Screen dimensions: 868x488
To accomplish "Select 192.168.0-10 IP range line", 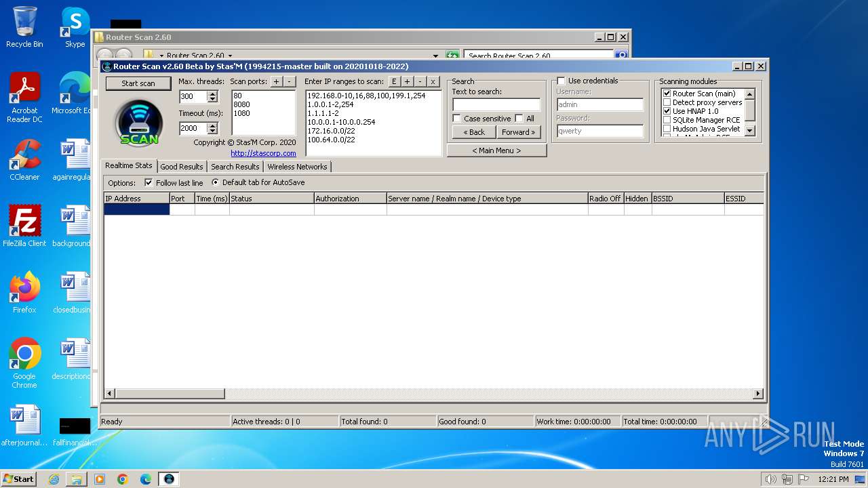I will (x=366, y=96).
